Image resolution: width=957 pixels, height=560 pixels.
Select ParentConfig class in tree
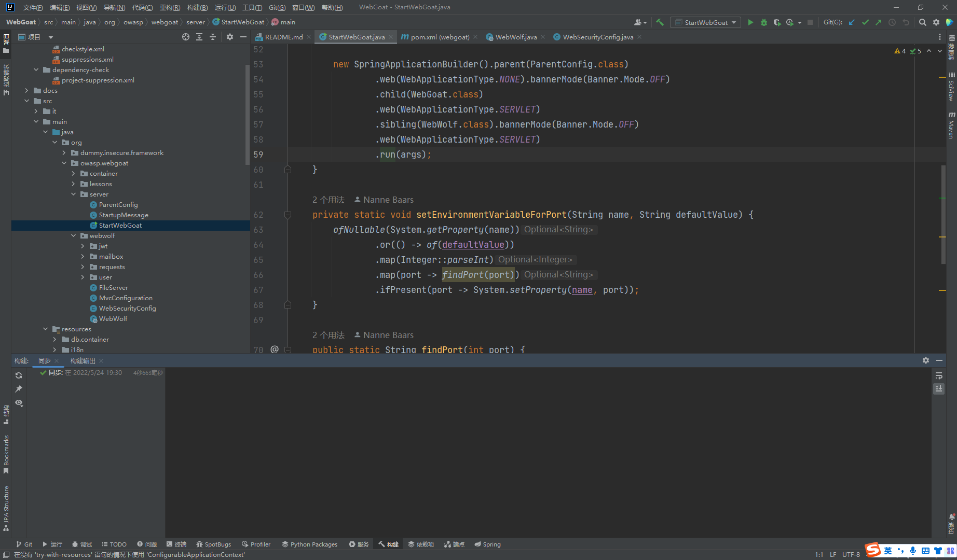pos(118,204)
